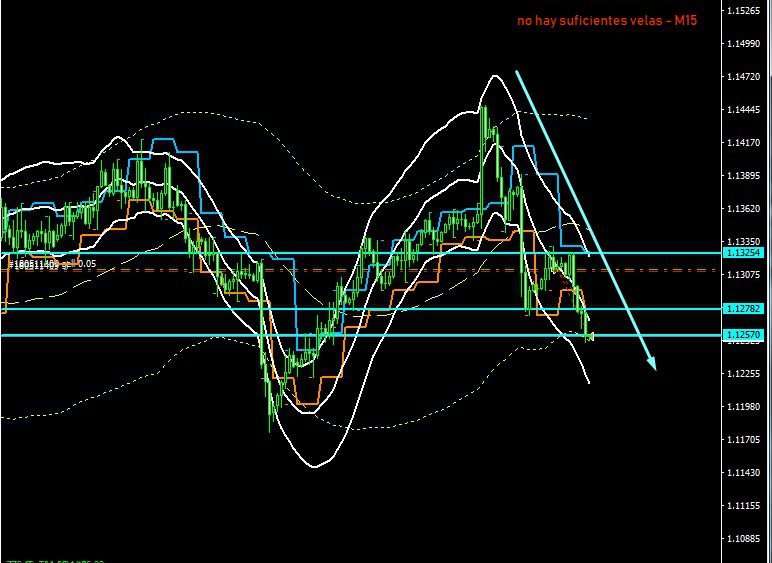Click the 1.13895 label on the price scale
This screenshot has width=772, height=563.
746,176
